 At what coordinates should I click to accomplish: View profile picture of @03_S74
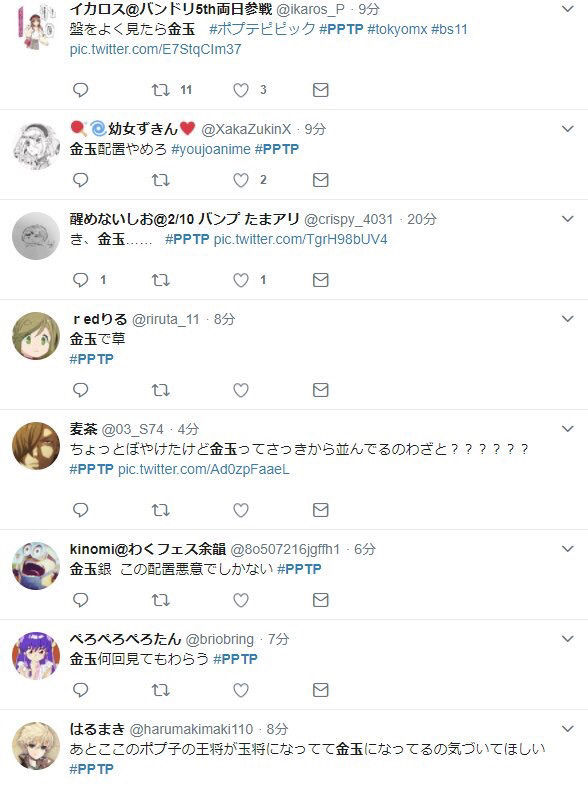click(x=36, y=446)
